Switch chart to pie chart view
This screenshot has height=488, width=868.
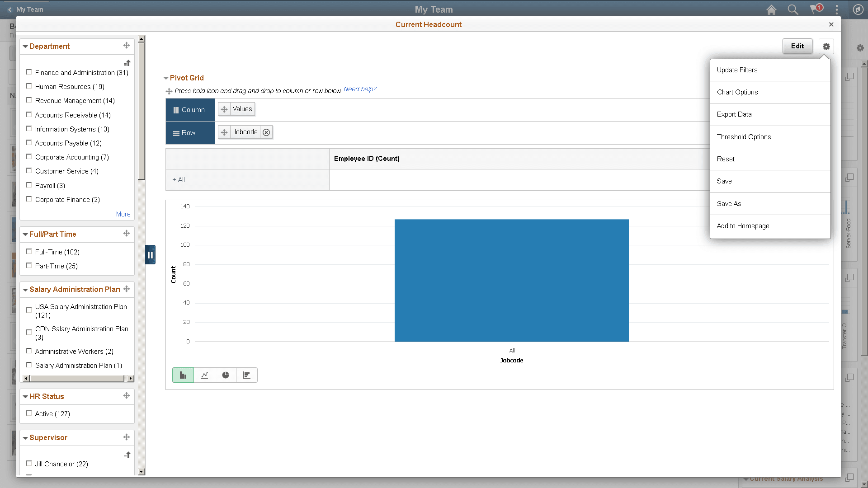point(226,375)
